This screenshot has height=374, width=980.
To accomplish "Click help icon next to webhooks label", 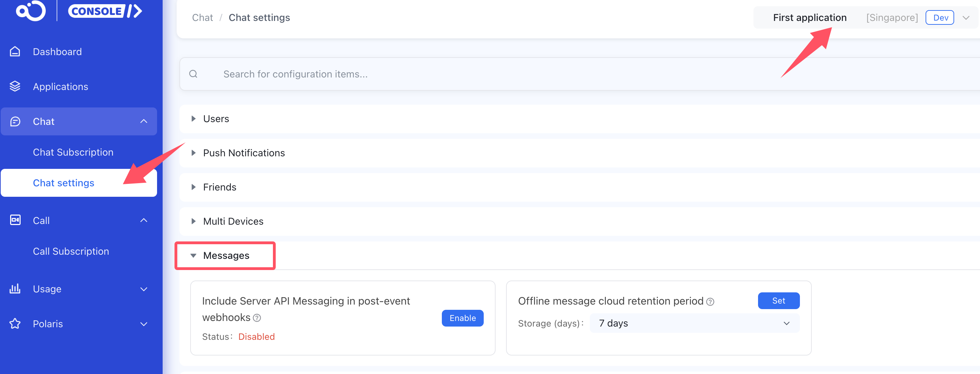I will 257,318.
